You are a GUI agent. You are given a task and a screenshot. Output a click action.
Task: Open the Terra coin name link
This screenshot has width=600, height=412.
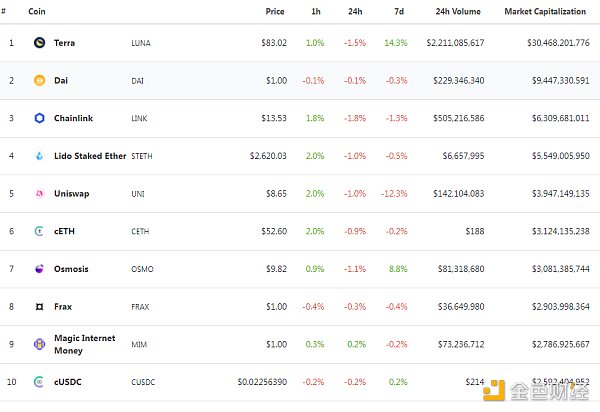[x=64, y=43]
